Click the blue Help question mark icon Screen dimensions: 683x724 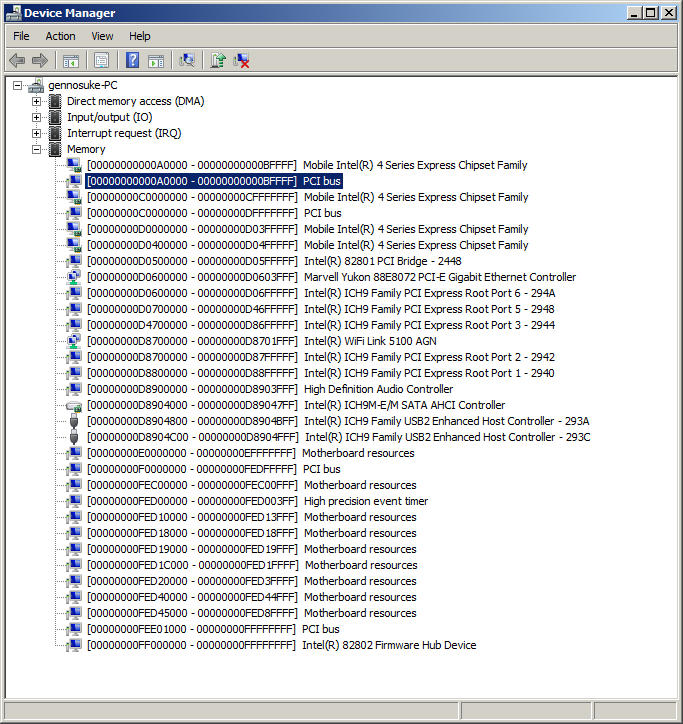pos(132,61)
